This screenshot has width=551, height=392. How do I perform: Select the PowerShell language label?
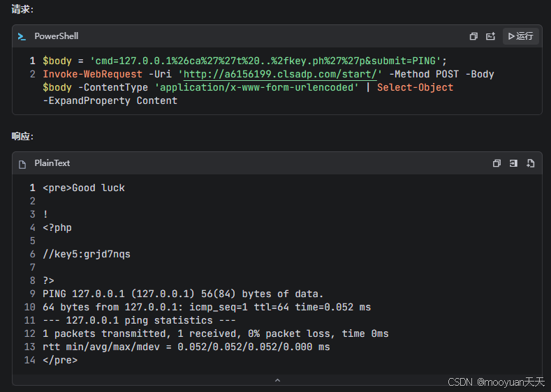(57, 36)
